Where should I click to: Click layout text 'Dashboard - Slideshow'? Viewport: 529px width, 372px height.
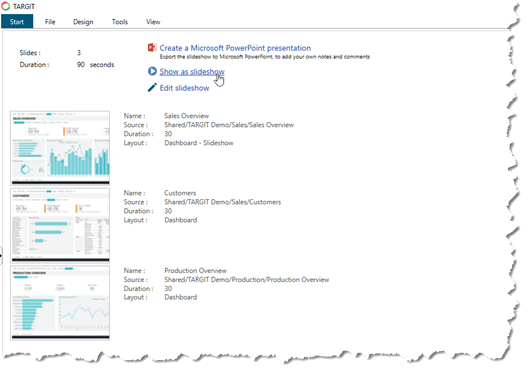point(199,143)
